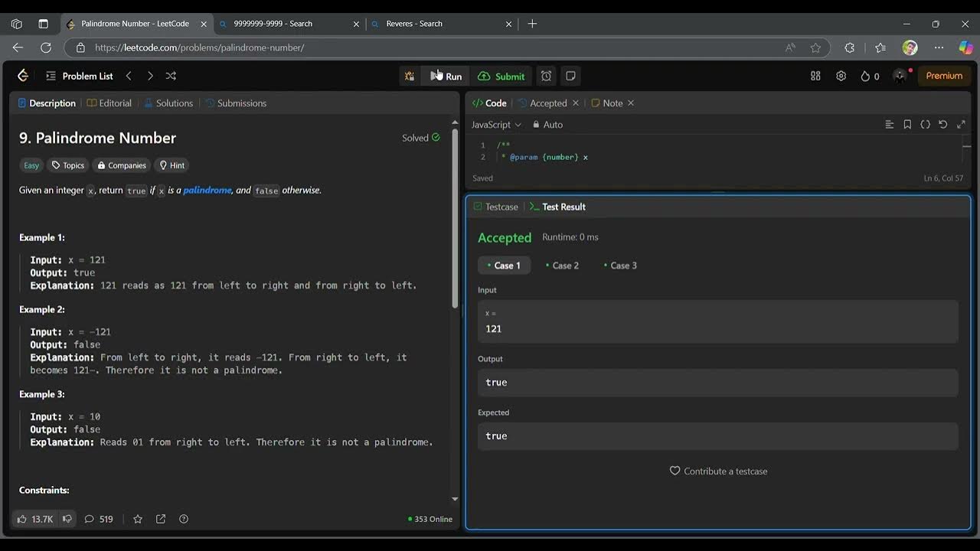Favorite this page in address bar
Viewport: 980px width, 551px height.
(815, 47)
